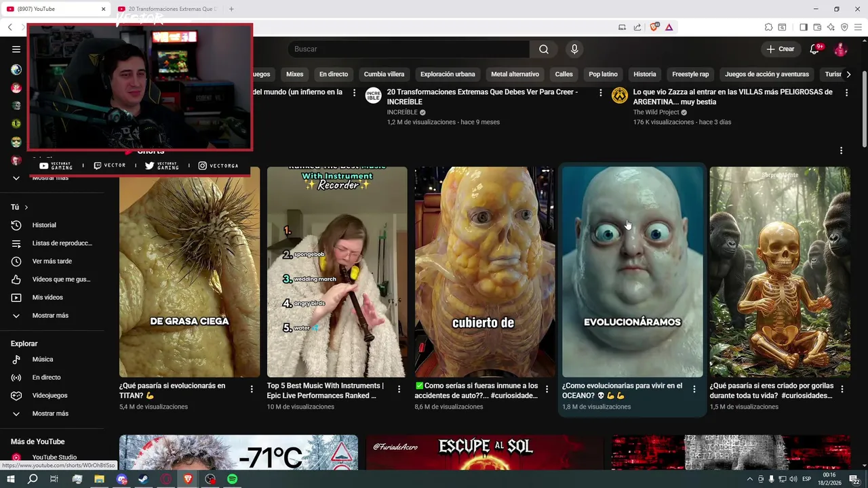Viewport: 868px width, 488px height.
Task: Open the gorillas skeleton short thumbnail
Action: click(780, 272)
